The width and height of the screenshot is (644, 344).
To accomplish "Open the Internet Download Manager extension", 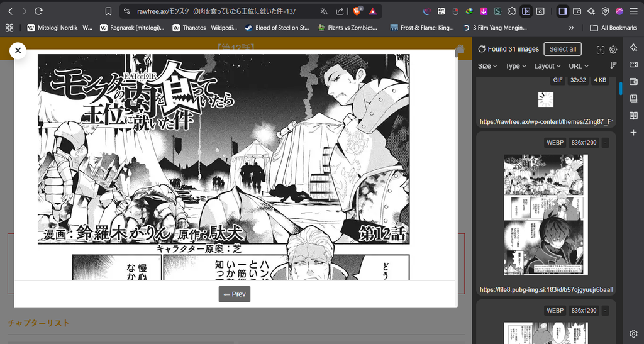I will [x=469, y=11].
